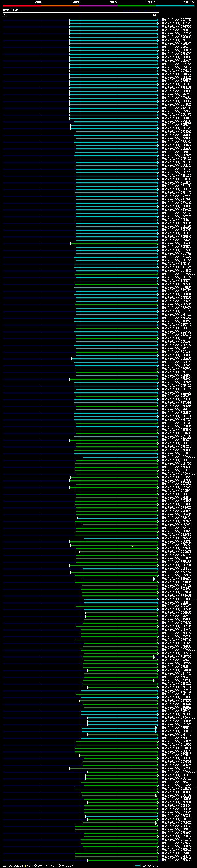
Task: Select hit label UniRef100_Q3L195
Action: (x=176, y=626)
